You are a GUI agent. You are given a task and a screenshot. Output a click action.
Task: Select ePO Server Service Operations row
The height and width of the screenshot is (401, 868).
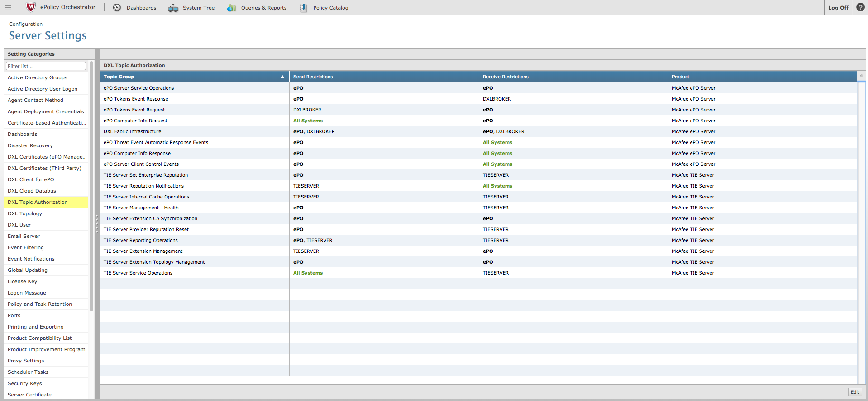478,88
